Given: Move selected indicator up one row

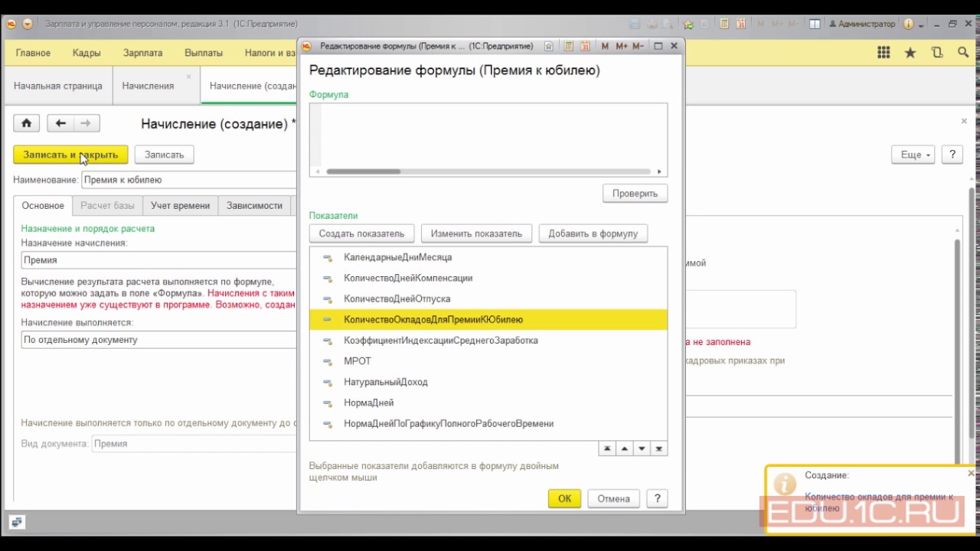Looking at the screenshot, I should tap(625, 448).
